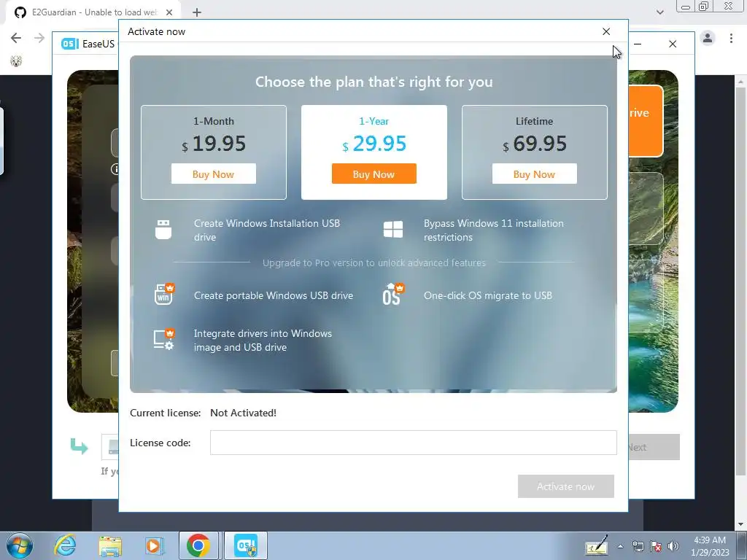Image resolution: width=747 pixels, height=560 pixels.
Task: Switch to EaseUS OS2Go in taskbar
Action: tap(245, 545)
